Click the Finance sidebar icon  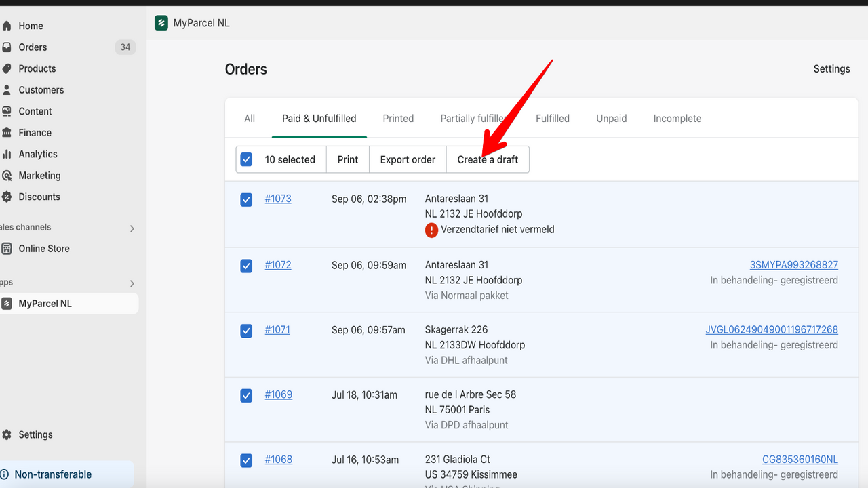click(6, 133)
